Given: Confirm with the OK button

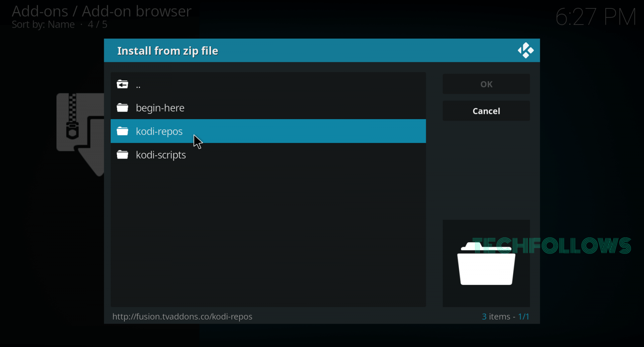Looking at the screenshot, I should [x=486, y=84].
